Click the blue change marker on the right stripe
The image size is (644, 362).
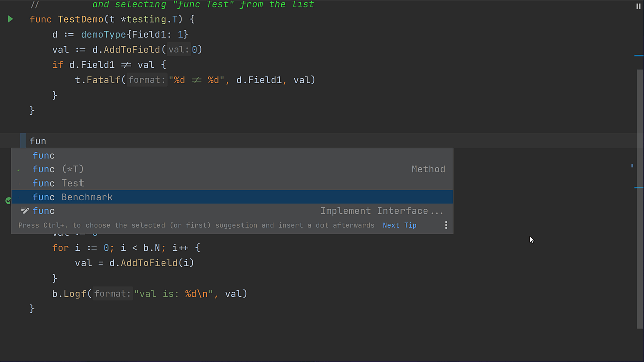[x=638, y=56]
